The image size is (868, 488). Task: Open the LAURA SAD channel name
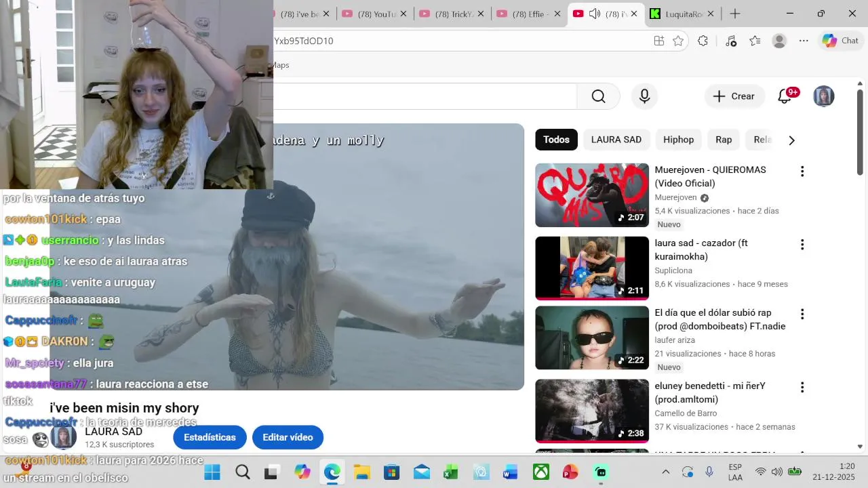113,432
